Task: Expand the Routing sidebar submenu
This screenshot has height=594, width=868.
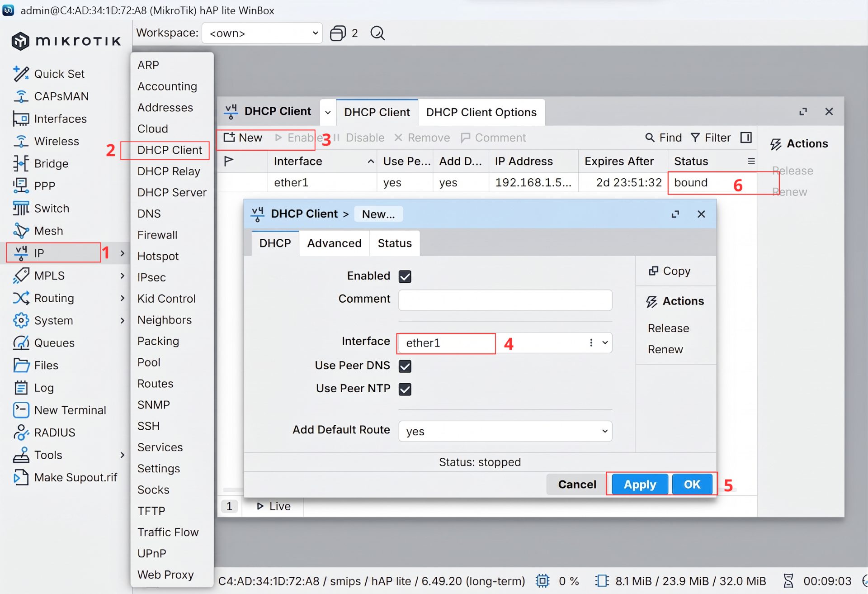Action: pyautogui.click(x=122, y=298)
